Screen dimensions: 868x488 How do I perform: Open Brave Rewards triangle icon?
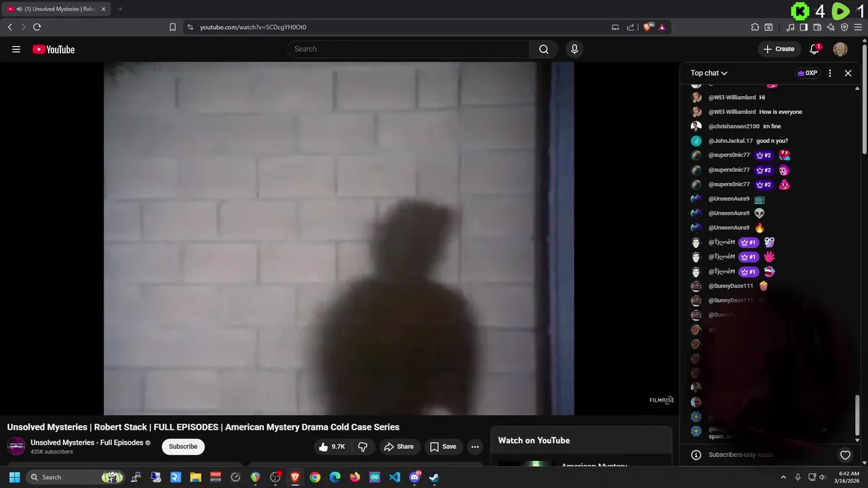tap(662, 27)
